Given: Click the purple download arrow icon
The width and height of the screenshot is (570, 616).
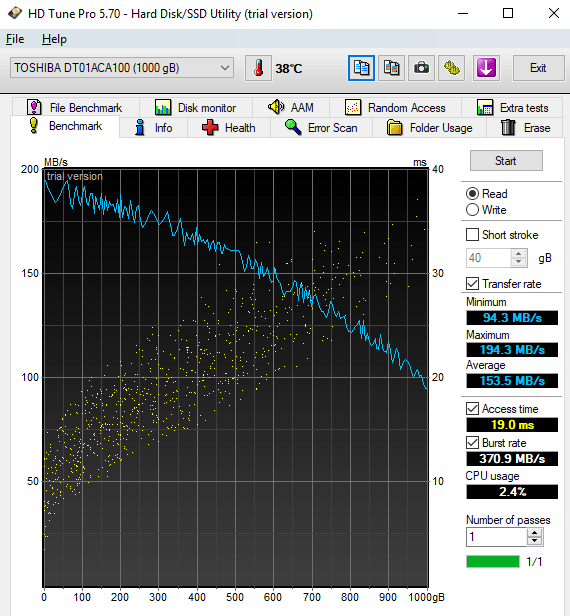Looking at the screenshot, I should tap(486, 68).
